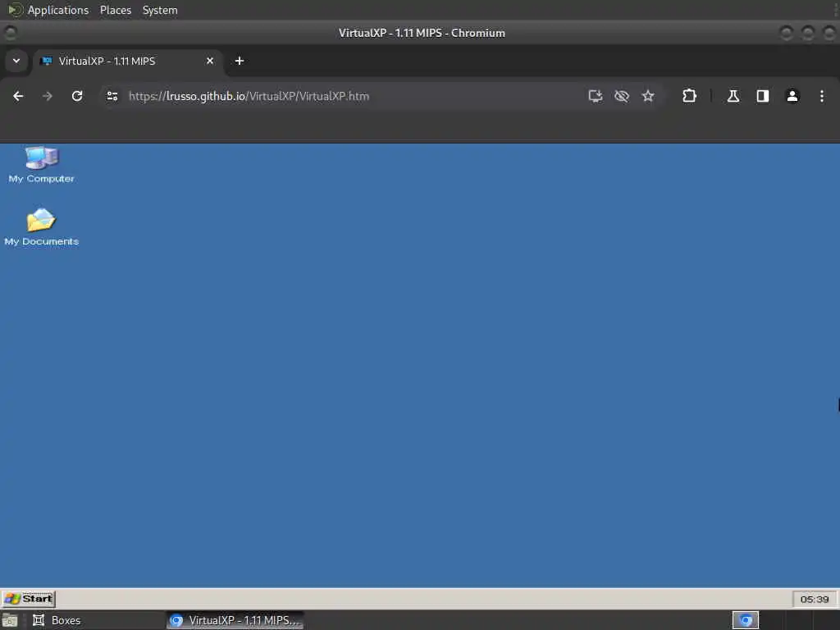
Task: Open the System menu
Action: [x=160, y=10]
